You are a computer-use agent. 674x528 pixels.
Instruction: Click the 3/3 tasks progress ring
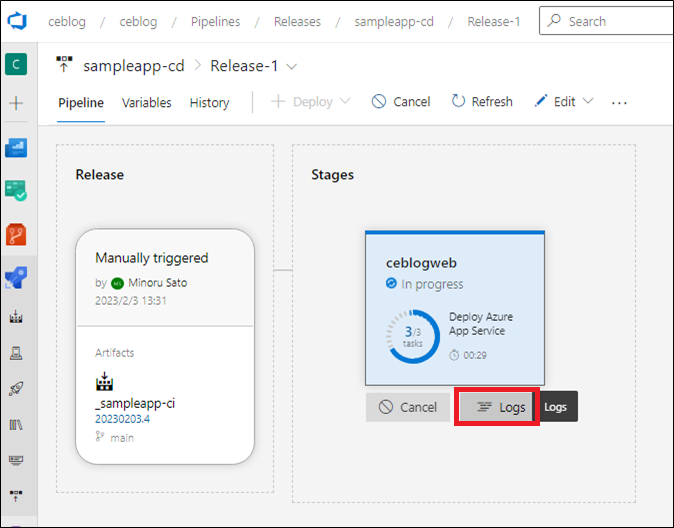(413, 337)
